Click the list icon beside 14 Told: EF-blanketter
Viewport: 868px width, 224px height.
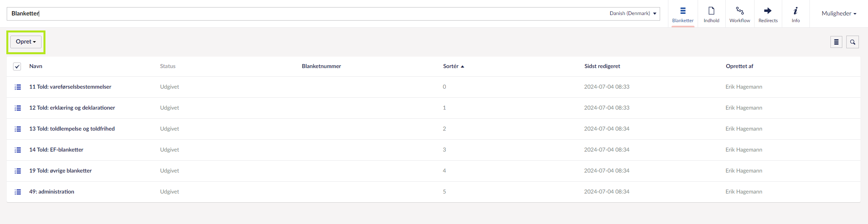18,150
